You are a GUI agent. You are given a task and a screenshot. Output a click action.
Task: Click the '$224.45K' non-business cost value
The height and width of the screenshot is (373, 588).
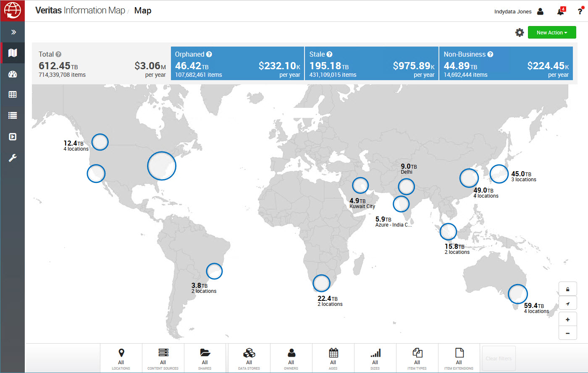[548, 66]
